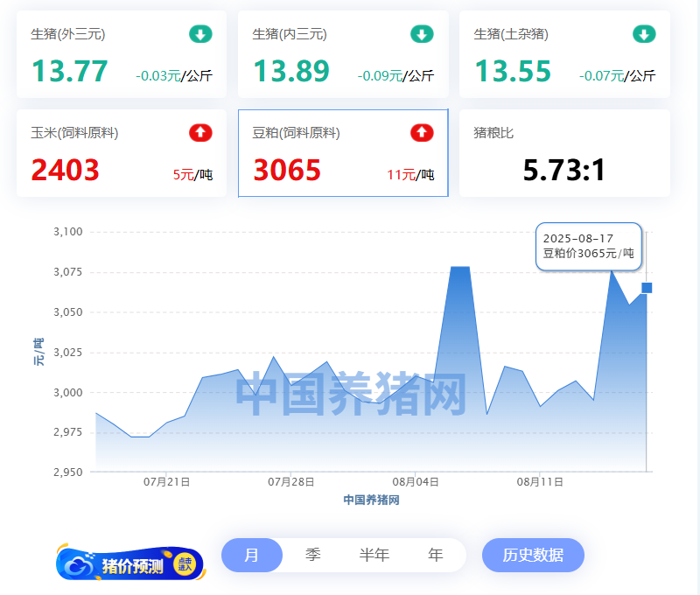Click green down arrow on 生猪(土杂猪) card
700x595 pixels.
644,34
